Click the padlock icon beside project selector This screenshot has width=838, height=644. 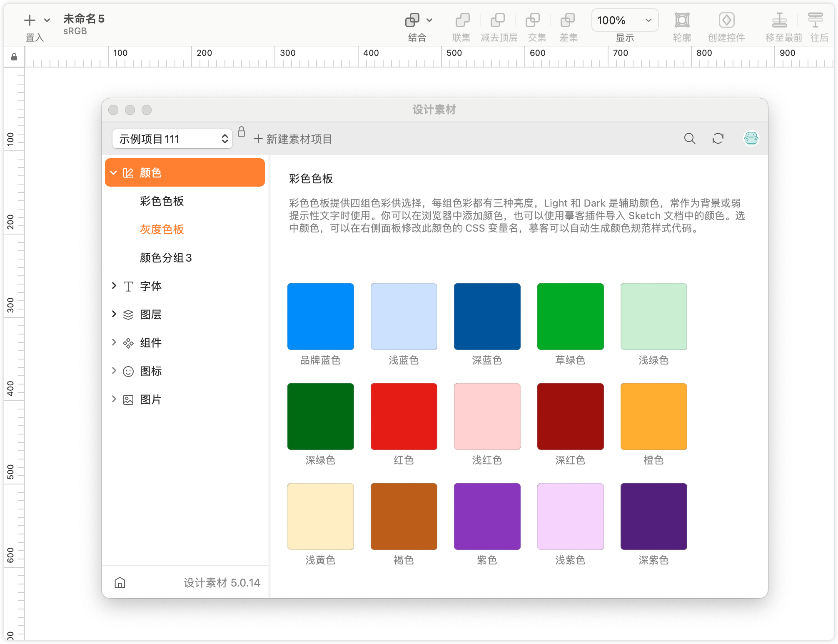click(x=241, y=132)
